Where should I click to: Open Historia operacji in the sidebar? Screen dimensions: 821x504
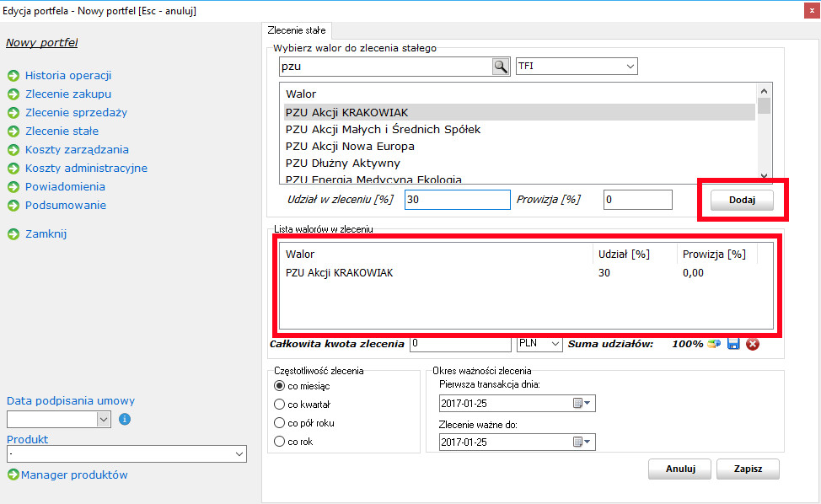coord(68,76)
